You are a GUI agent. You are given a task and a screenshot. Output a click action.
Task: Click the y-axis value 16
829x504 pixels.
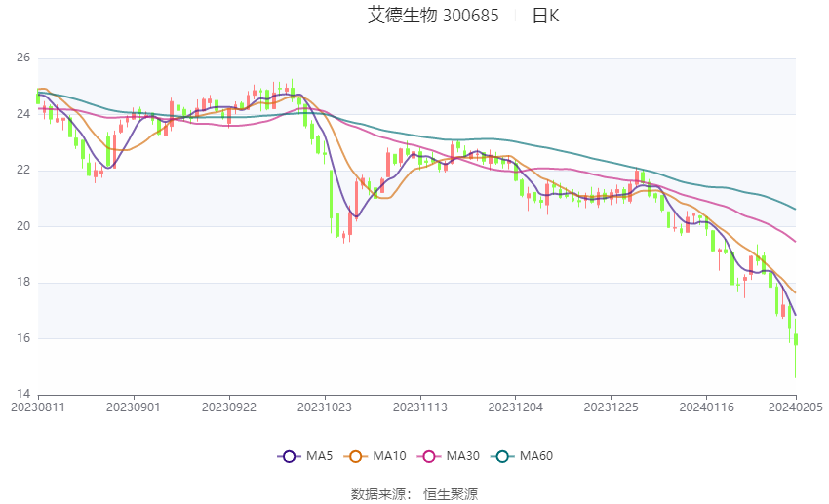click(23, 338)
